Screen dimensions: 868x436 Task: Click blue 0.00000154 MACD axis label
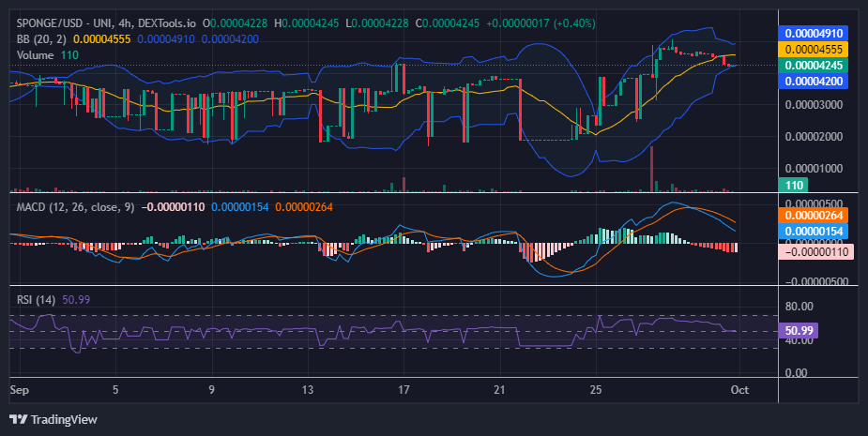[x=814, y=232]
